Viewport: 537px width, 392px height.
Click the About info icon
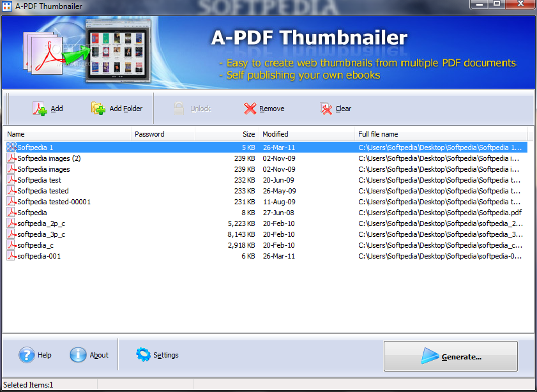pos(78,355)
